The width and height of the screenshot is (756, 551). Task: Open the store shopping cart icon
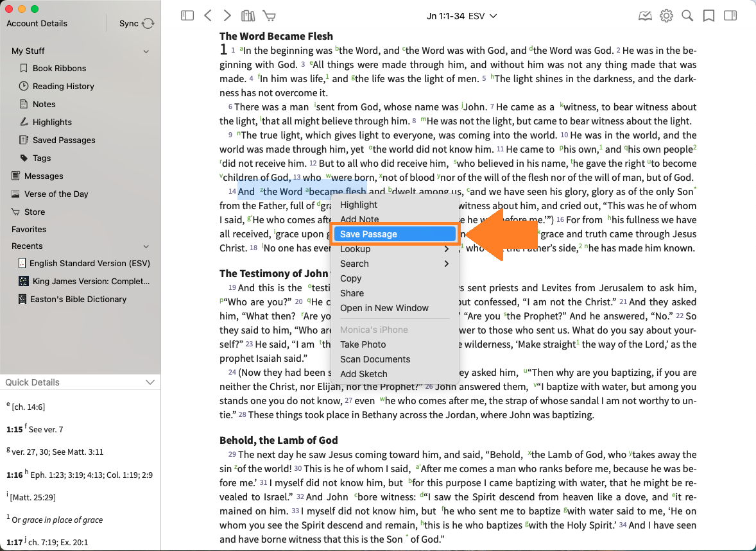click(269, 16)
